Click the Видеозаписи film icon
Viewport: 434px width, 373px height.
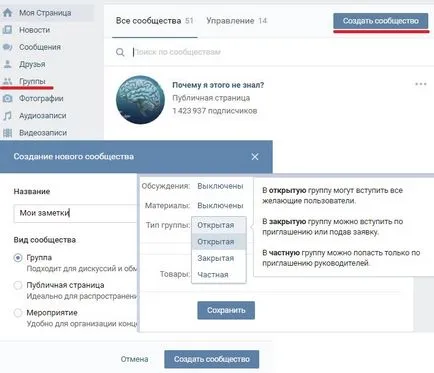pos(7,133)
